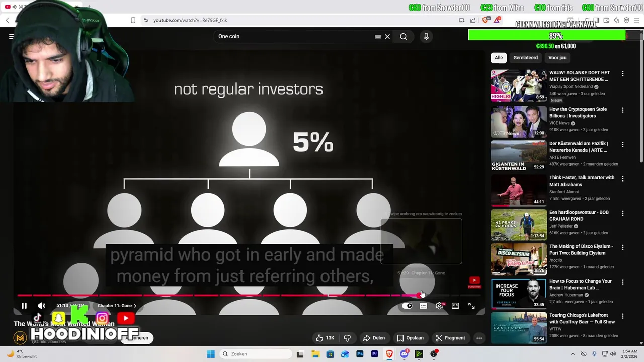
Task: Run the search with the magnifier button
Action: [404, 36]
